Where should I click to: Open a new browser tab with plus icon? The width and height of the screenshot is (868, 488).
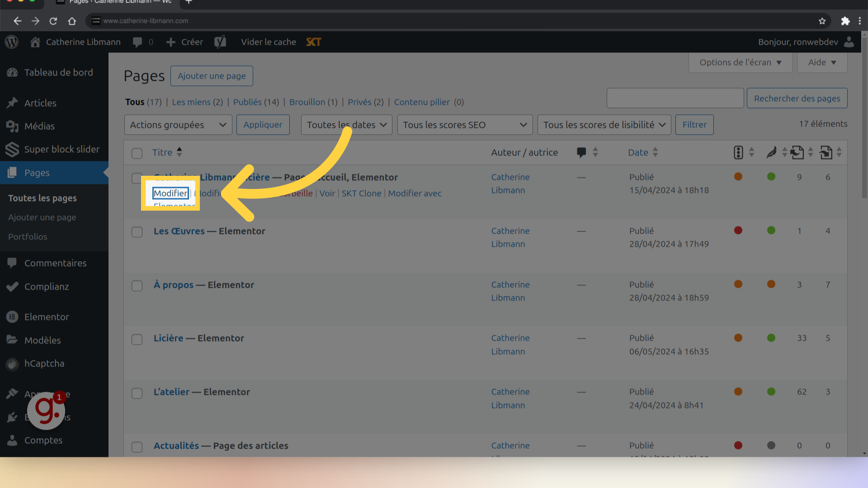[x=189, y=2]
